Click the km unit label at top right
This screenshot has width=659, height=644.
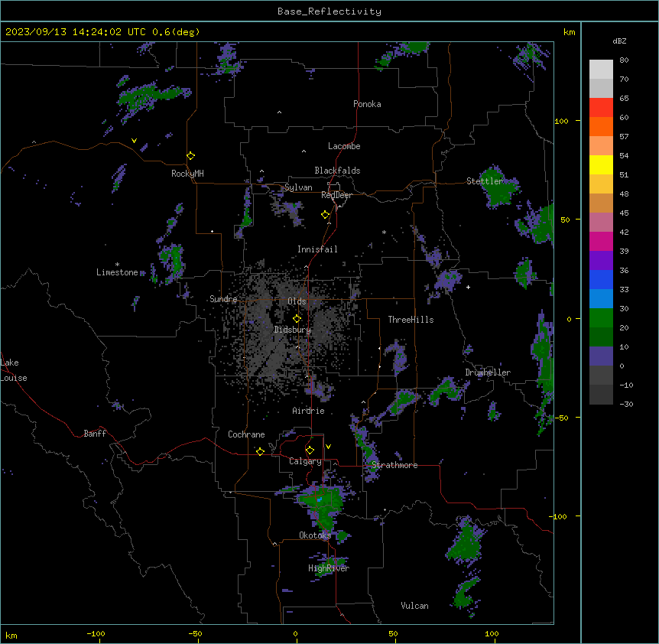point(569,32)
